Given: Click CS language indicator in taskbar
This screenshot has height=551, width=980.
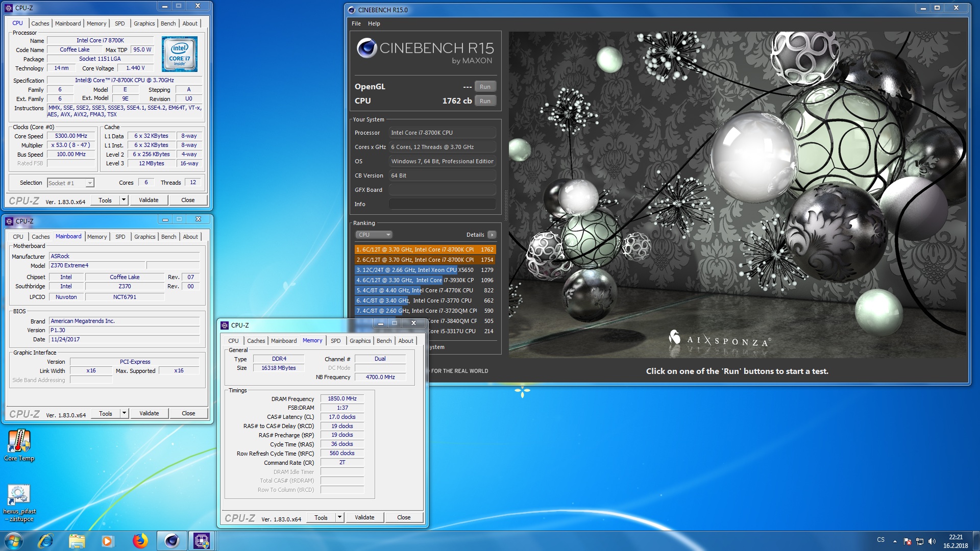Looking at the screenshot, I should pyautogui.click(x=881, y=540).
